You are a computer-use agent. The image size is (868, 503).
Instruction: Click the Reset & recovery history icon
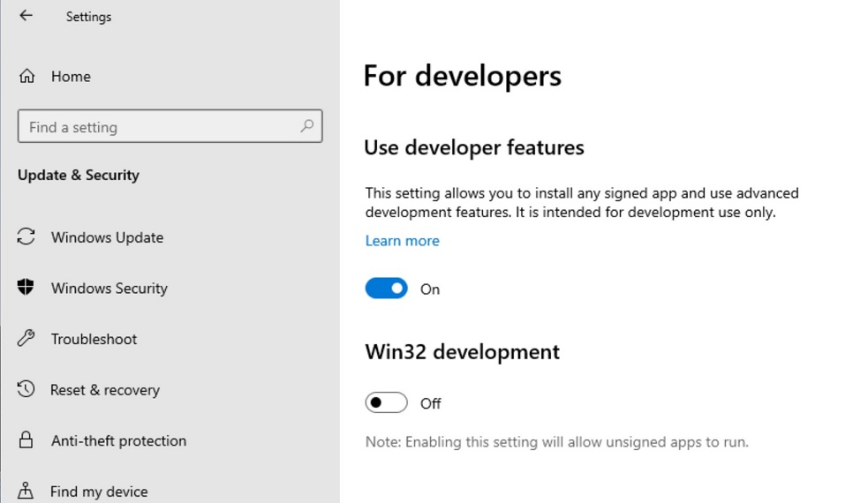click(26, 389)
